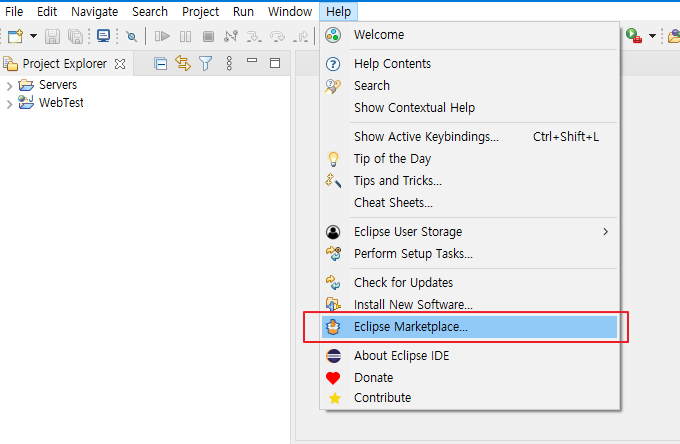
Task: Open the Edit menu
Action: (x=47, y=12)
